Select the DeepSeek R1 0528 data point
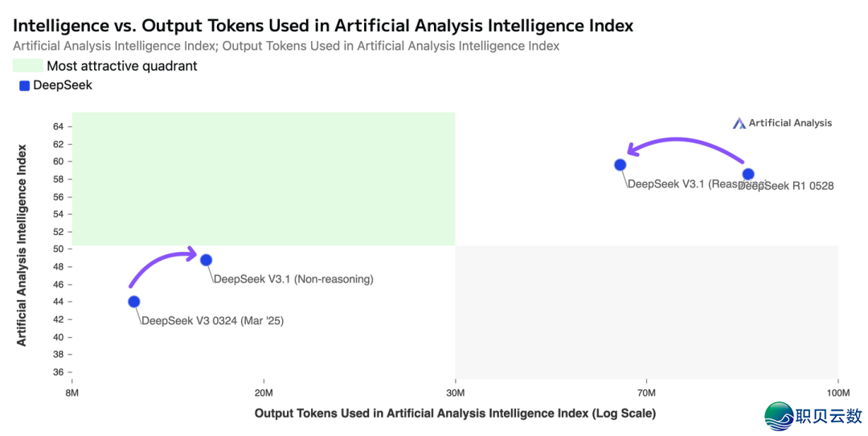Screen dimensions: 868x436 [748, 174]
